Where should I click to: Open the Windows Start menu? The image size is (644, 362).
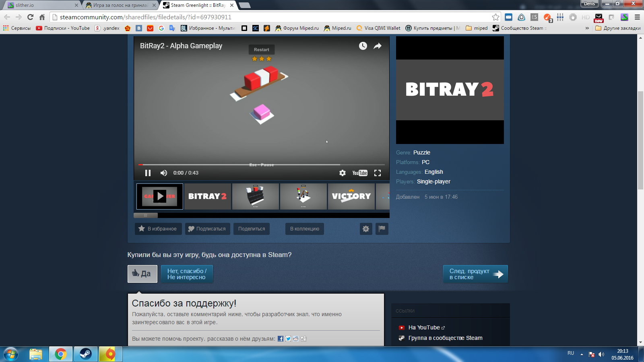click(x=11, y=354)
